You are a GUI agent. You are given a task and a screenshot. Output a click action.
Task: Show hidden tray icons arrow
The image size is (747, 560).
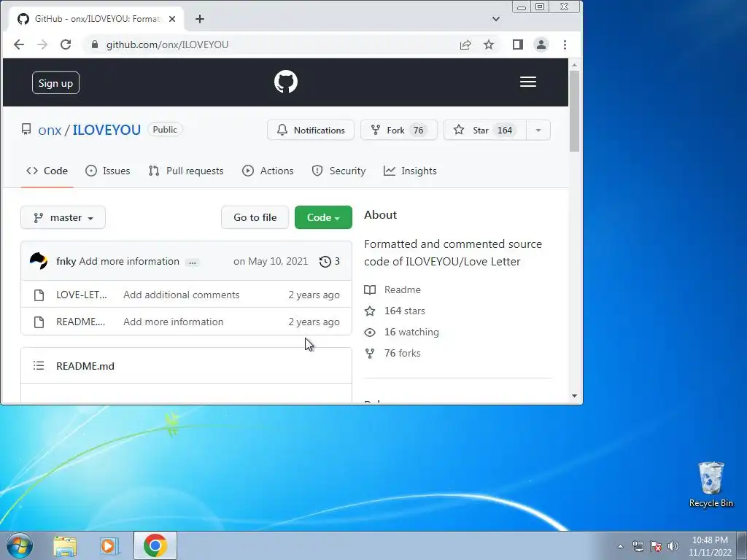pyautogui.click(x=620, y=546)
